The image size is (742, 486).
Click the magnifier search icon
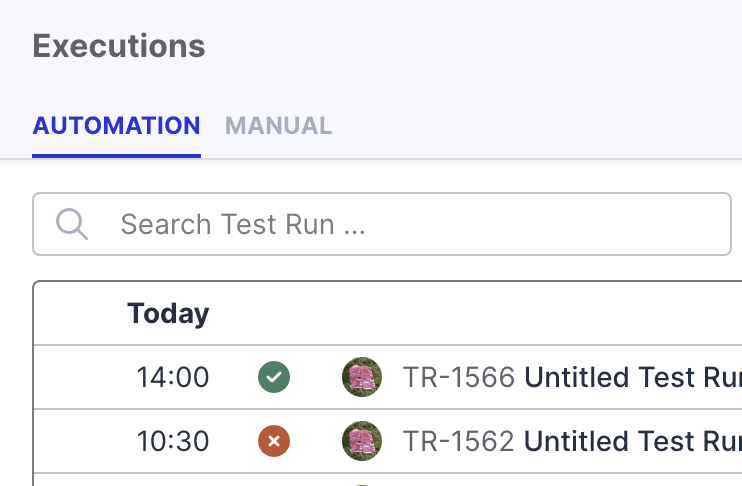point(72,223)
